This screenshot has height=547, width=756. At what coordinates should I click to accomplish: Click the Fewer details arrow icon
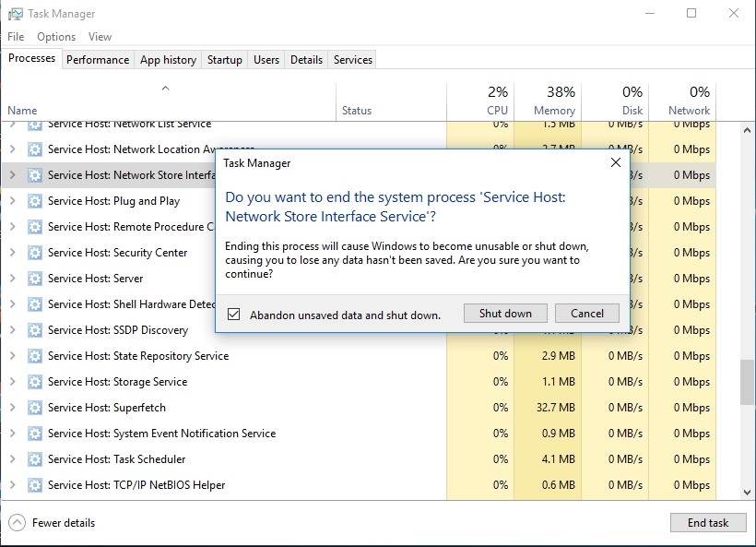point(17,523)
